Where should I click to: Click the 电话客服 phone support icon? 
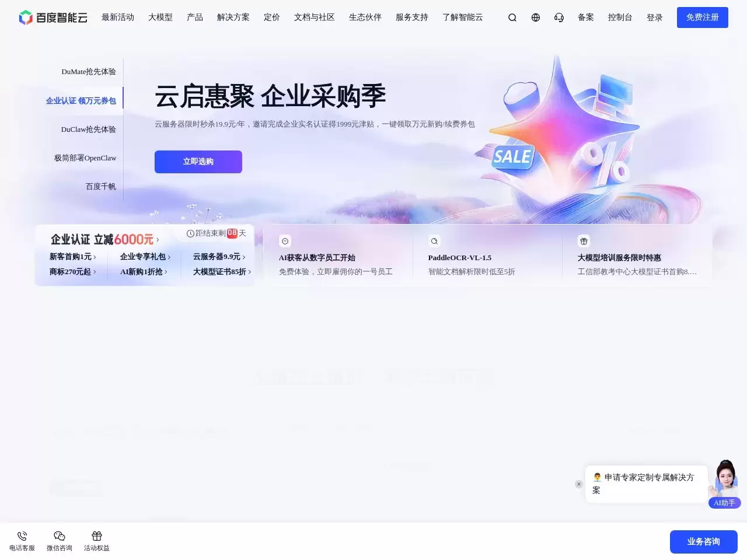pos(22,540)
